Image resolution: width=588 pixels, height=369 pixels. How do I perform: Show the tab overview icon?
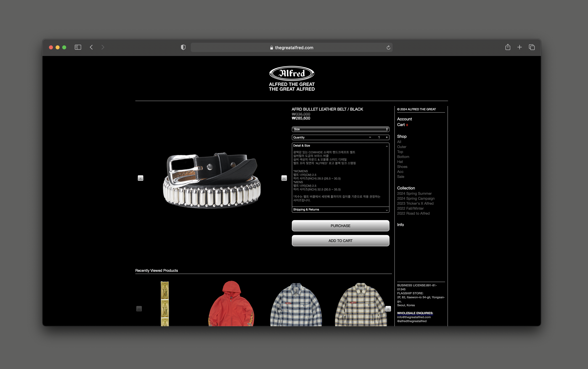tap(532, 47)
